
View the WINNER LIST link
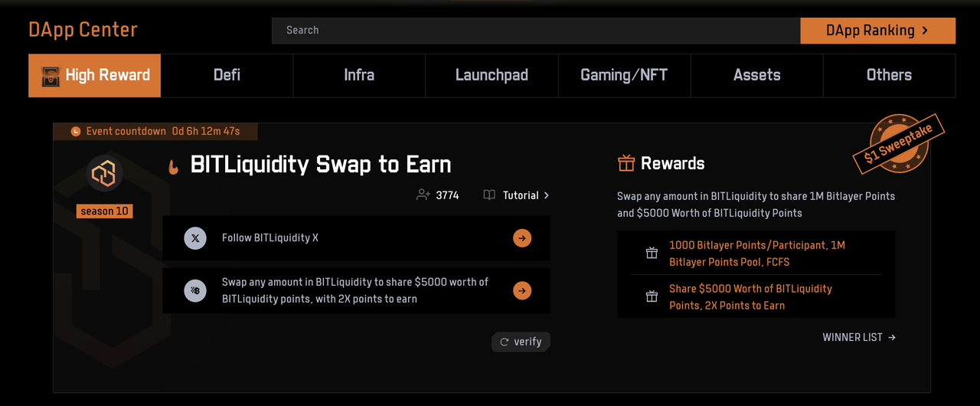[858, 337]
